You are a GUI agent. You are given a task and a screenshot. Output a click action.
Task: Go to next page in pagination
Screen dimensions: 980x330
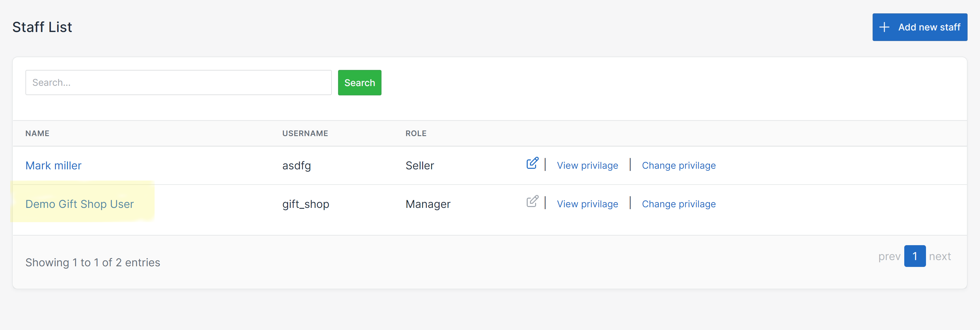(x=940, y=256)
